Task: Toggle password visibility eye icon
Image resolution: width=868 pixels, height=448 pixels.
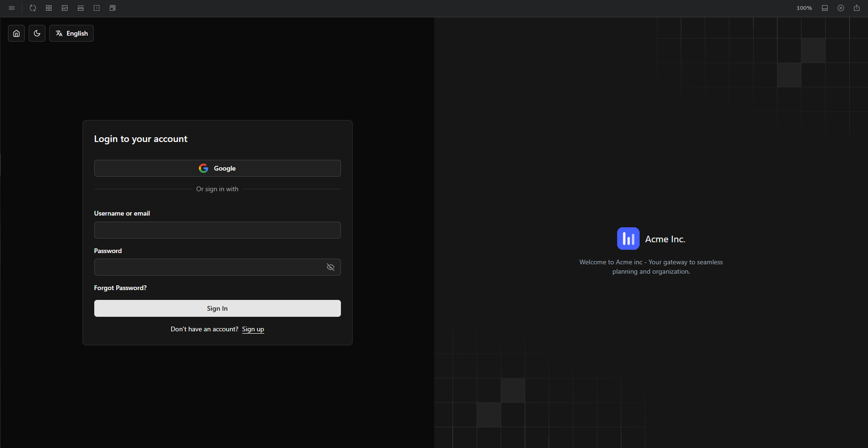Action: (x=331, y=267)
